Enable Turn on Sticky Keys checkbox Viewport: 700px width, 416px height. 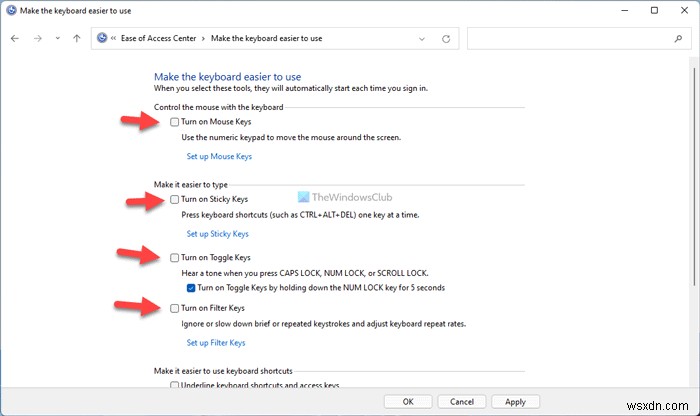click(x=174, y=200)
